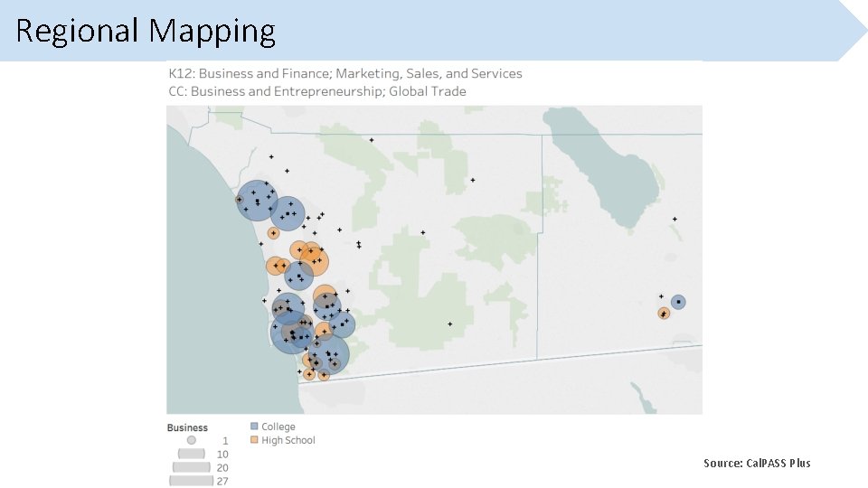Viewport: 868px width, 488px height.
Task: Click the 'Business' size legend title
Action: coord(187,427)
